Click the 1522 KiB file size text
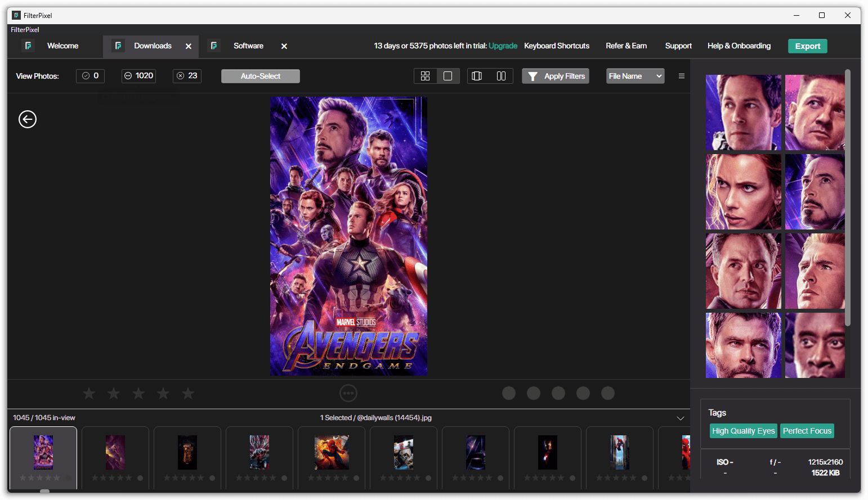The width and height of the screenshot is (868, 500). (x=825, y=473)
